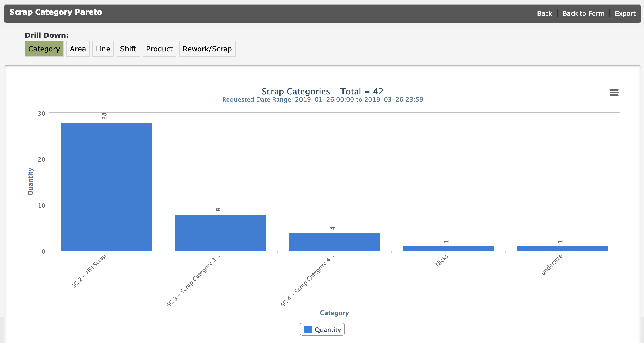Click the 'undersize' axis label
Viewport: 644px width, 343px height.
(552, 265)
